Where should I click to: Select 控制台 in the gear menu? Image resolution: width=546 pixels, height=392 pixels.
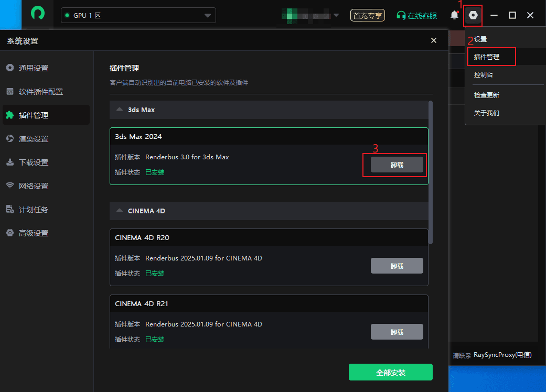(483, 75)
